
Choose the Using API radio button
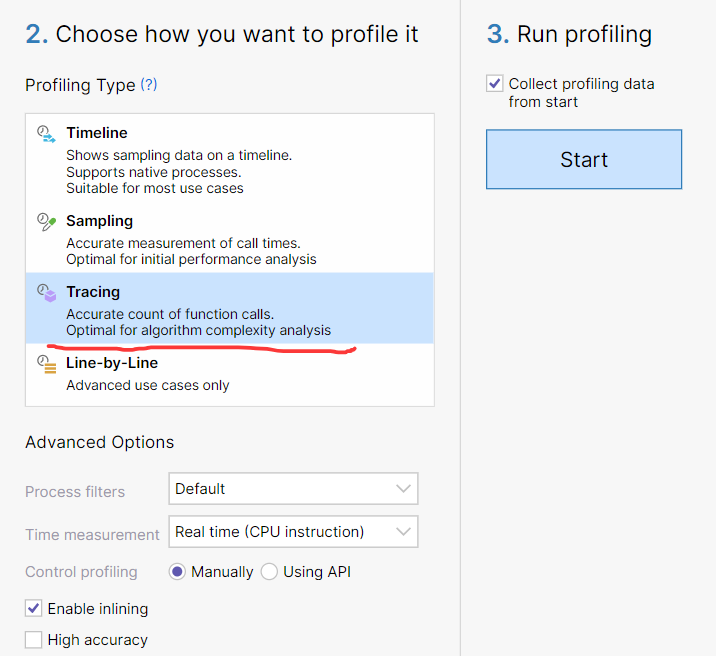(x=269, y=572)
